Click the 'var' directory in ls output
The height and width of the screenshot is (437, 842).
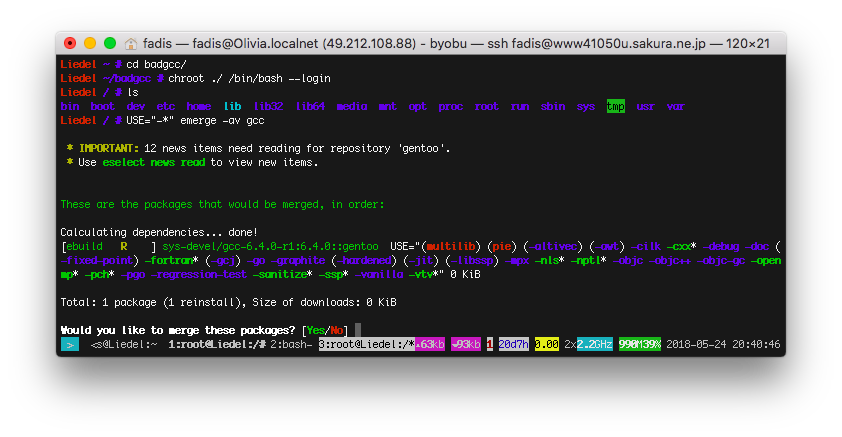(676, 106)
